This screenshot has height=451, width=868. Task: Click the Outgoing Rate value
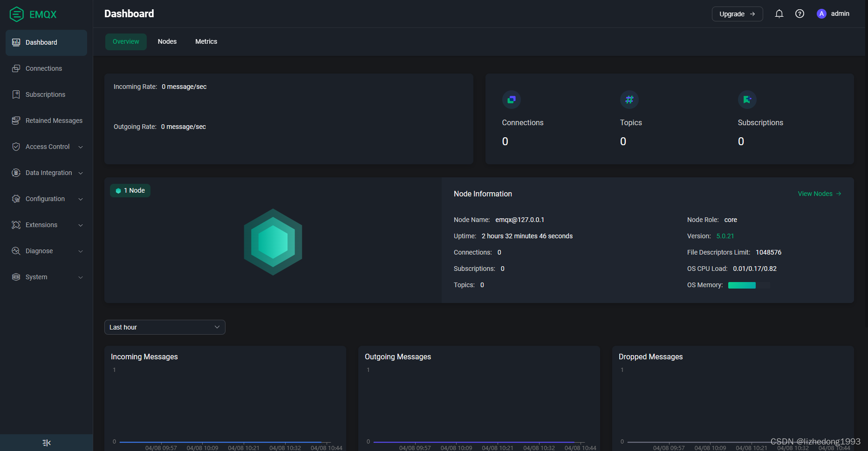coord(184,127)
